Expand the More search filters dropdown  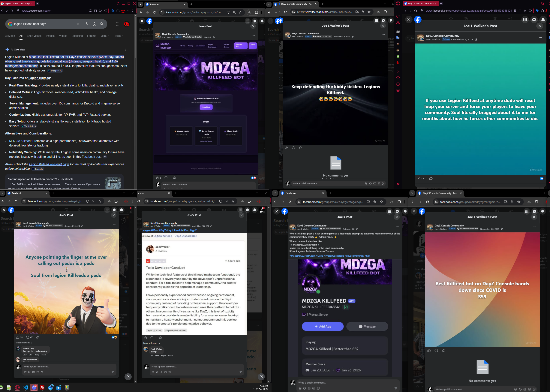[x=105, y=36]
